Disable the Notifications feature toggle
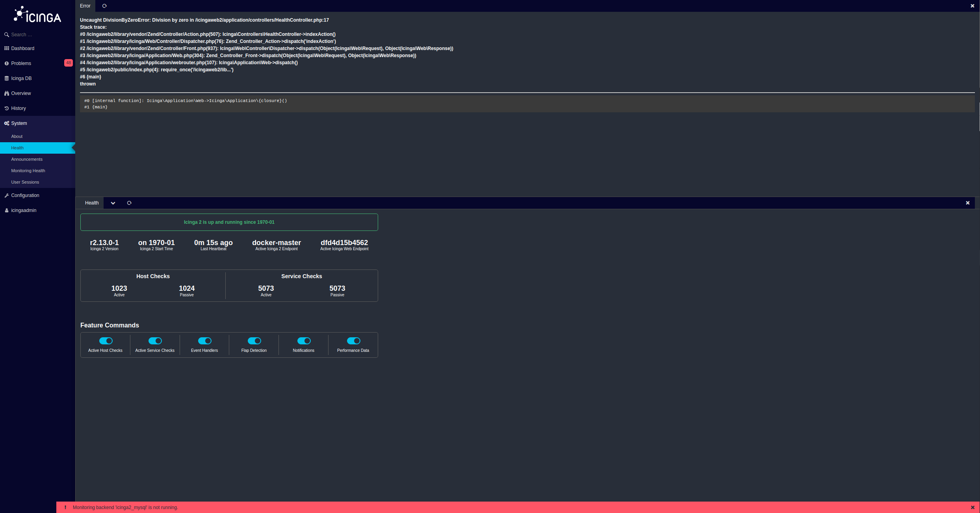Viewport: 980px width, 513px height. (303, 340)
